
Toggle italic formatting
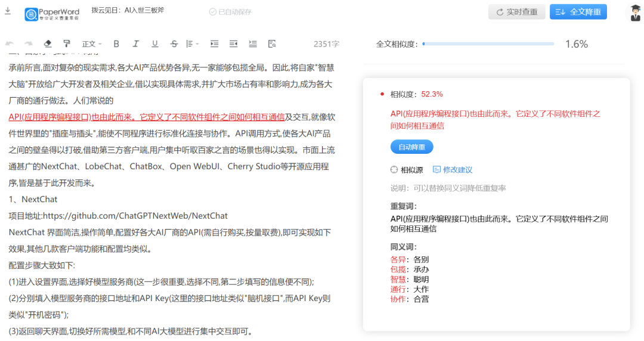click(135, 44)
